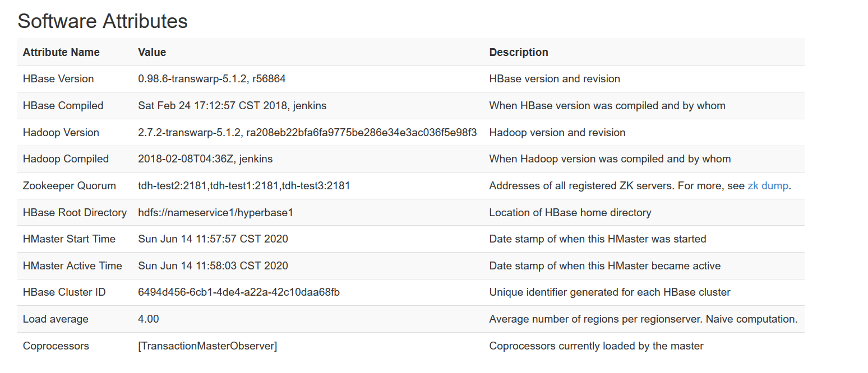Image resolution: width=868 pixels, height=373 pixels.
Task: Click the Attribute Name column header
Action: click(x=61, y=53)
